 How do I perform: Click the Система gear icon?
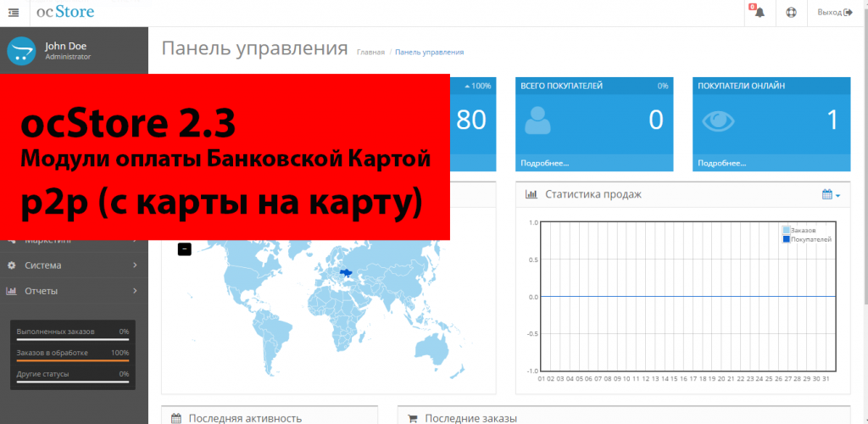11,265
